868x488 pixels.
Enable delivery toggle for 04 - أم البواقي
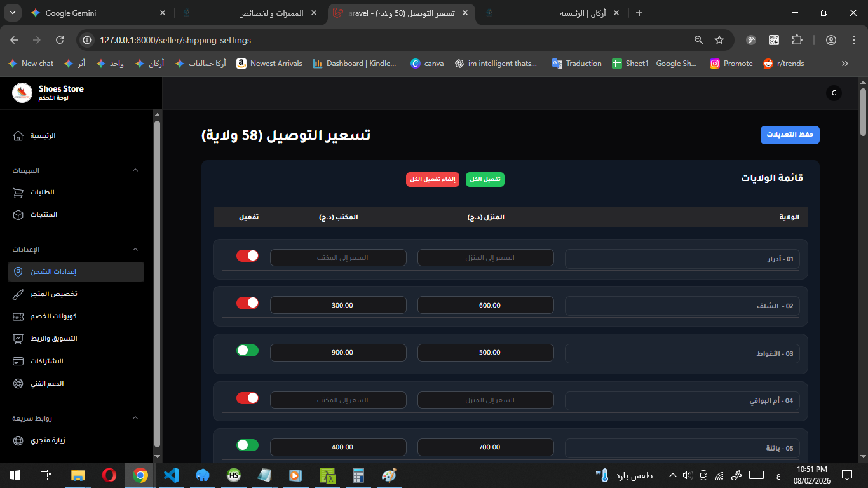click(247, 397)
